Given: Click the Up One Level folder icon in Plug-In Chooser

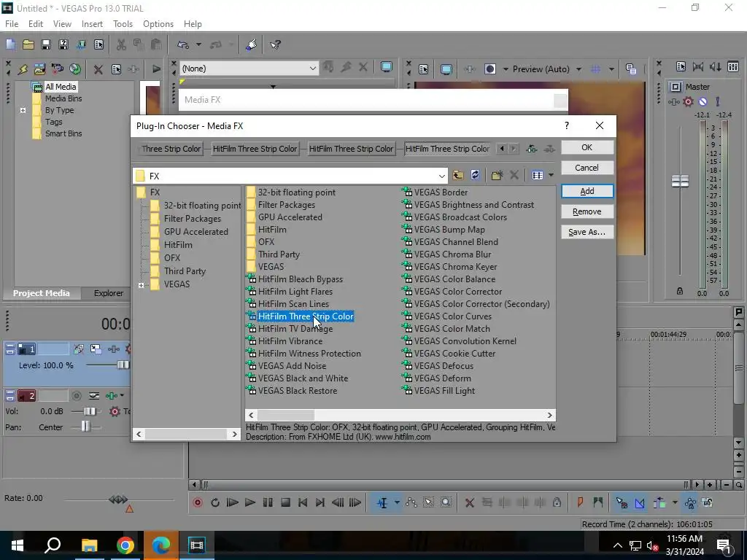Looking at the screenshot, I should [458, 175].
